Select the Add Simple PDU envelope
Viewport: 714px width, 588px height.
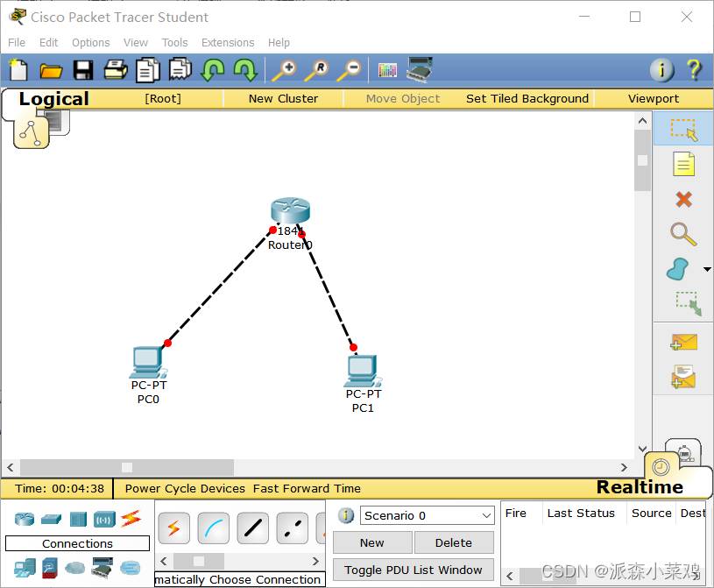[684, 342]
